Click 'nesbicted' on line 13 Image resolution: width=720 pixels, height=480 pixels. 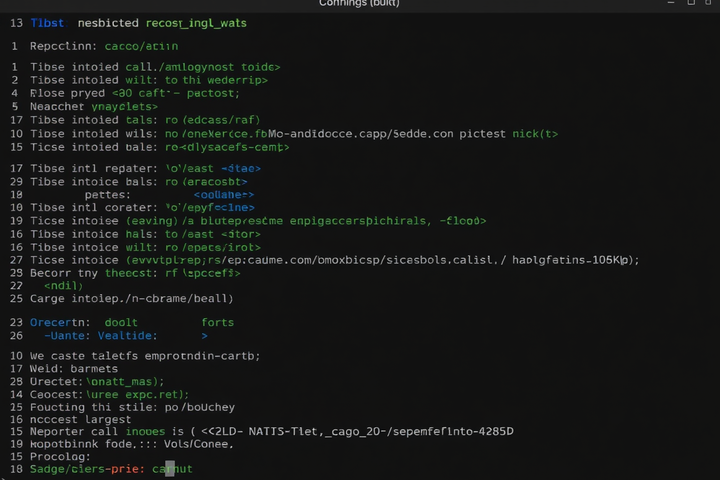pos(108,23)
